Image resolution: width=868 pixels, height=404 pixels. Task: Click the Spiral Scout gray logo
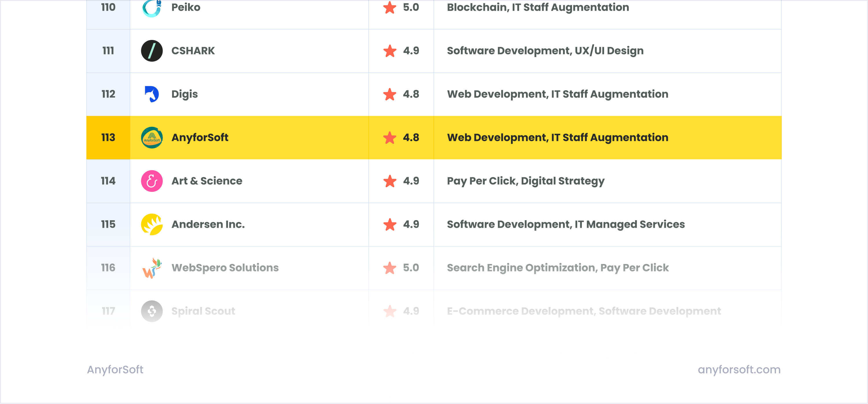pos(152,311)
